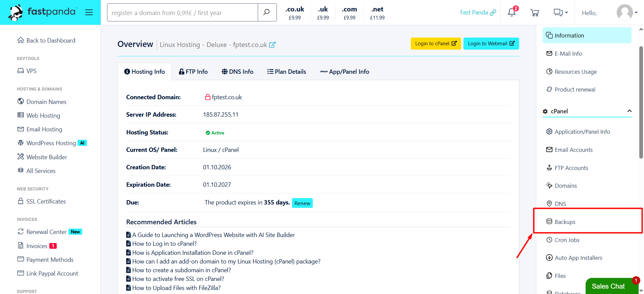Click Login to cPanel button
This screenshot has width=644, height=294.
point(436,44)
